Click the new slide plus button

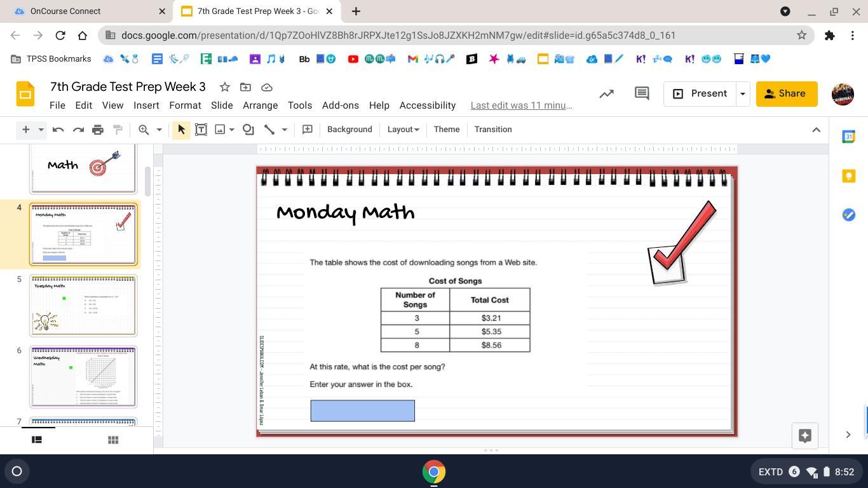coord(25,130)
